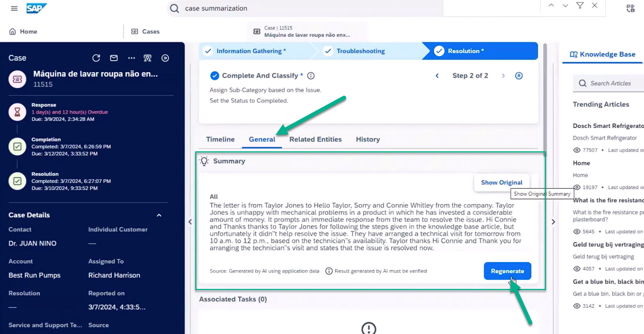Close the search bar with X
The height and width of the screenshot is (334, 644).
(595, 5)
